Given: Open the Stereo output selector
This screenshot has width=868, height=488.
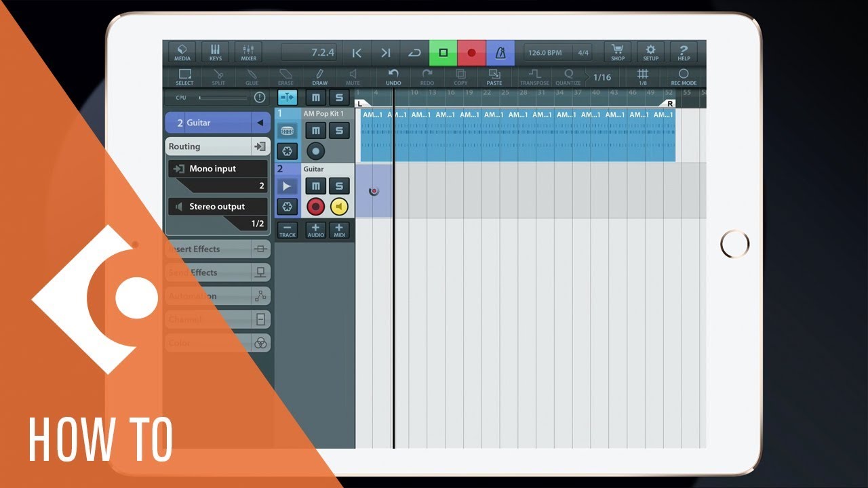Looking at the screenshot, I should pos(218,215).
